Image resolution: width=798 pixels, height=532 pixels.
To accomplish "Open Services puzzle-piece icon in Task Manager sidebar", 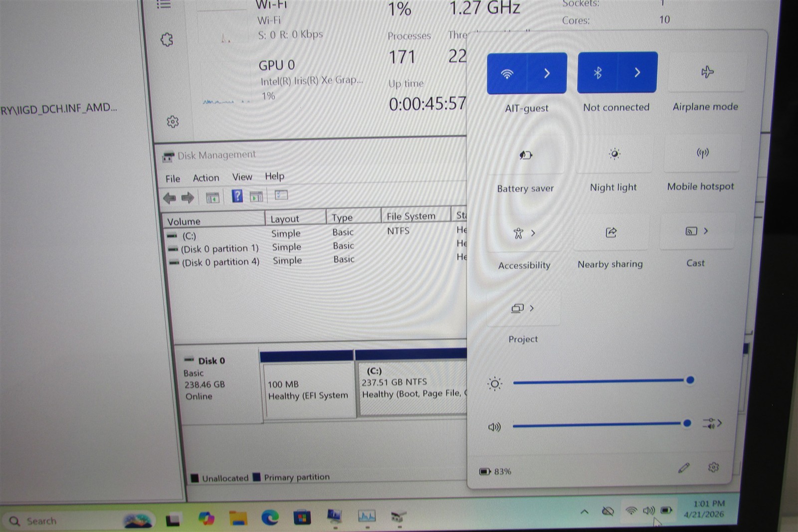I will [x=167, y=40].
